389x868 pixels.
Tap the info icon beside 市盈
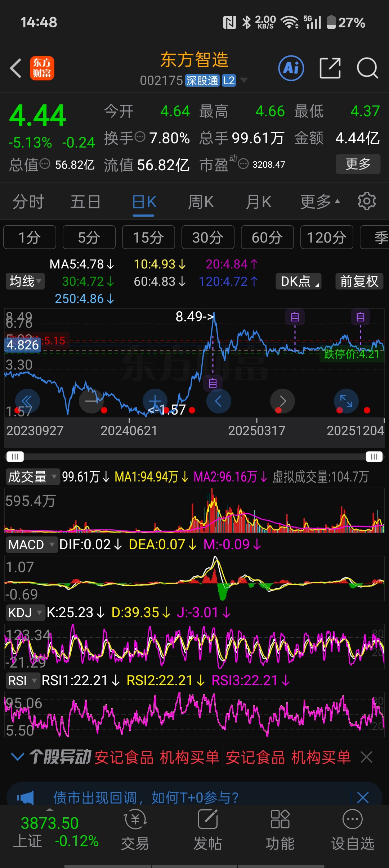(x=243, y=164)
